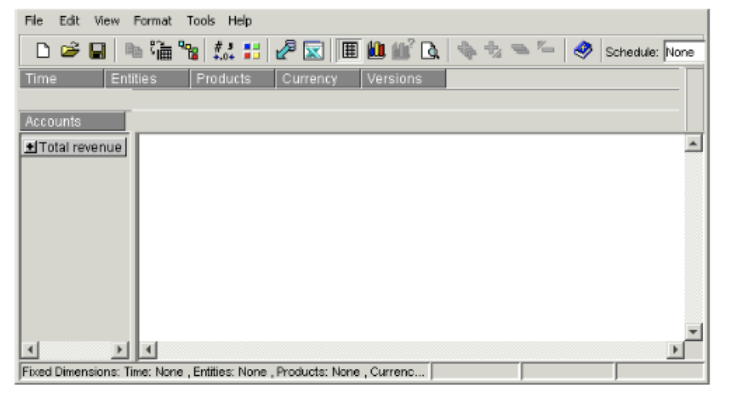Click the Versions dimension button
The image size is (732, 402).
(403, 79)
